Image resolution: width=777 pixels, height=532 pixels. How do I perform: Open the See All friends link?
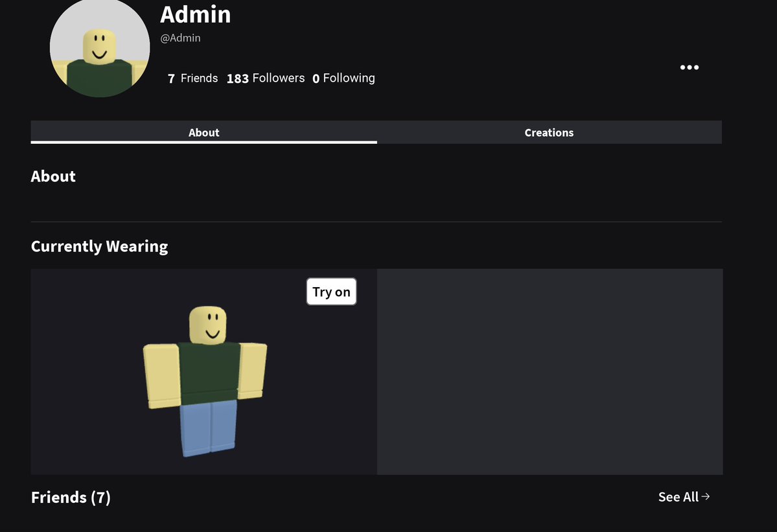point(684,497)
